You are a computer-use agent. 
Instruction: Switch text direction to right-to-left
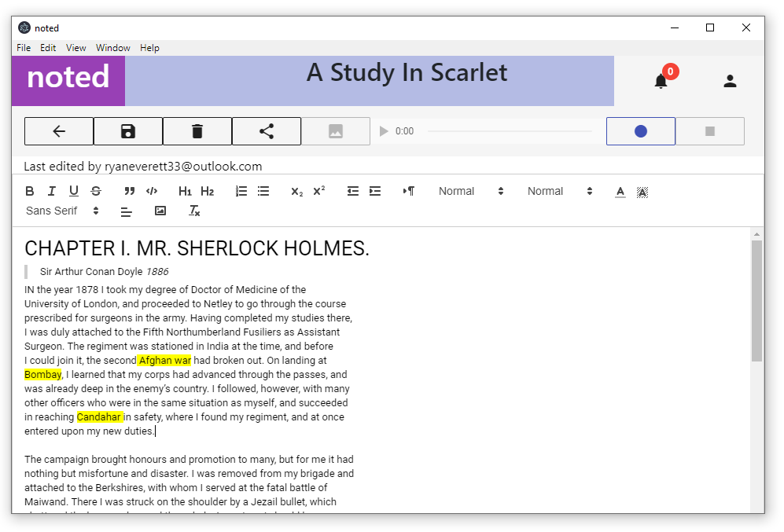point(408,191)
